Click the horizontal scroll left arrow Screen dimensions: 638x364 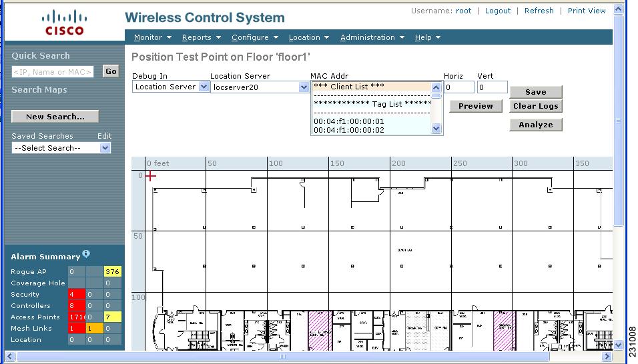(x=10, y=357)
